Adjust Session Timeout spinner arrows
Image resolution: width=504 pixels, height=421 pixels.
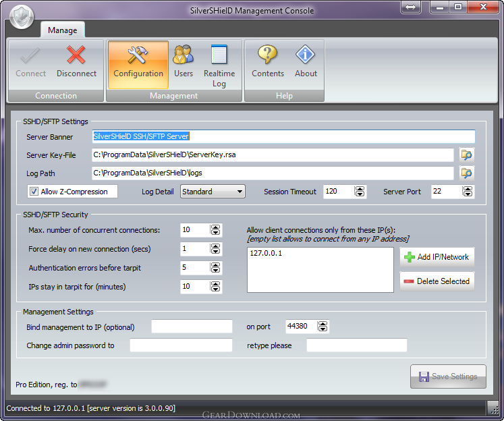(360, 192)
